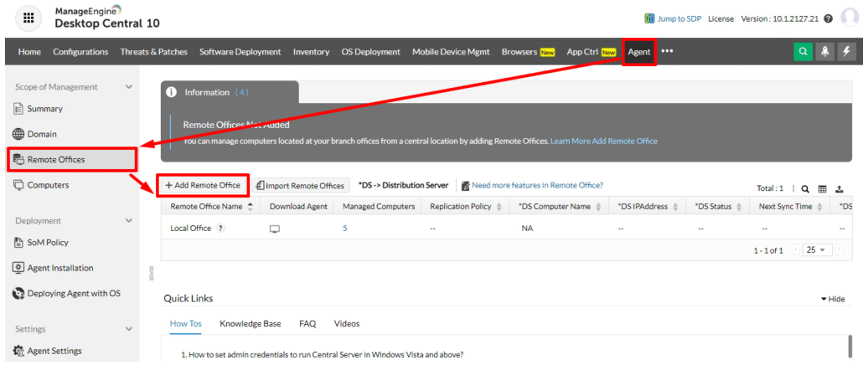Select the Information tab
Viewport: 868px width, 365px height.
(x=230, y=92)
